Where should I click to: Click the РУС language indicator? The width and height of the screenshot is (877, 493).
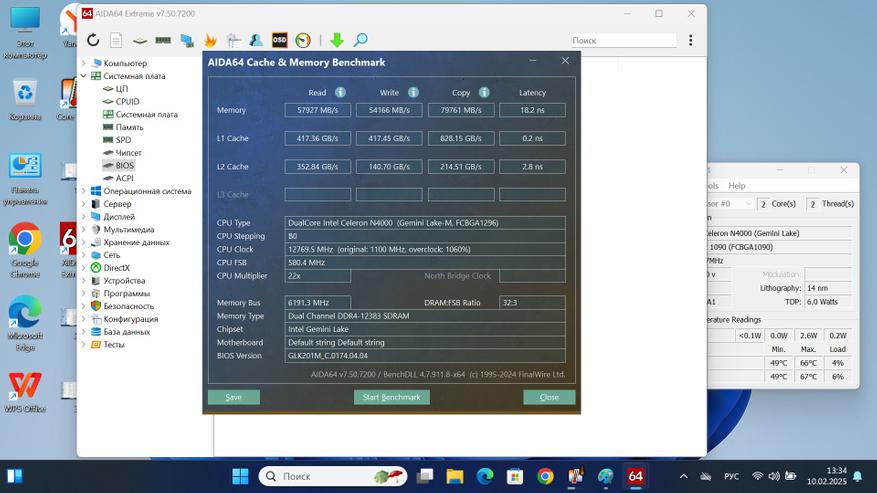(731, 477)
